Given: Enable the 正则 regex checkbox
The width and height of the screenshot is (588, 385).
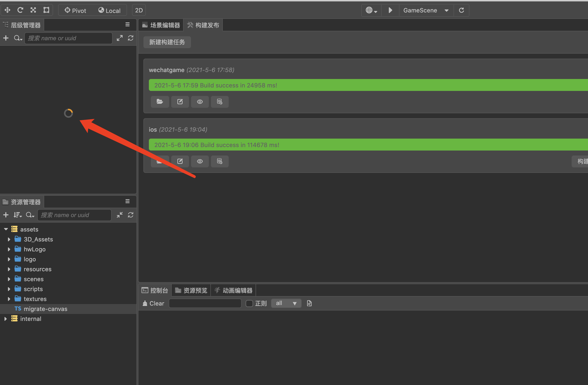Looking at the screenshot, I should pos(249,303).
